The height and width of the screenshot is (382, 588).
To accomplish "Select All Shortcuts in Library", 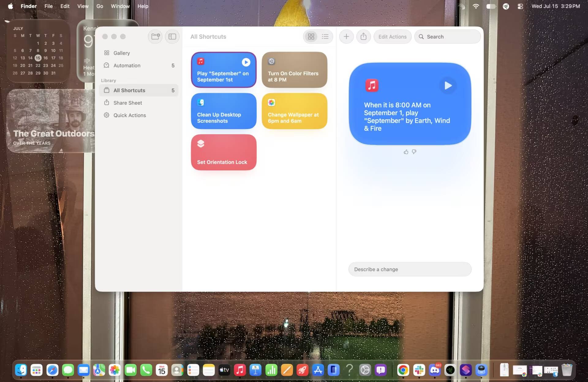I will click(139, 90).
